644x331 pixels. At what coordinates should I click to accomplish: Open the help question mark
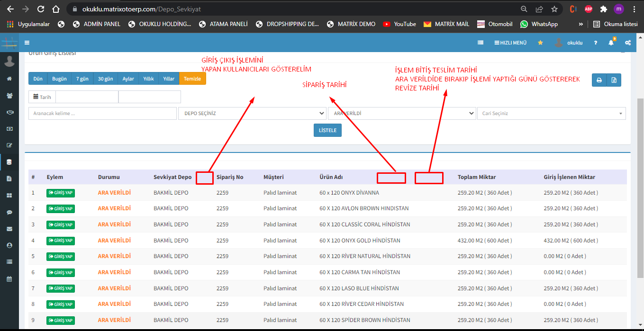click(596, 43)
